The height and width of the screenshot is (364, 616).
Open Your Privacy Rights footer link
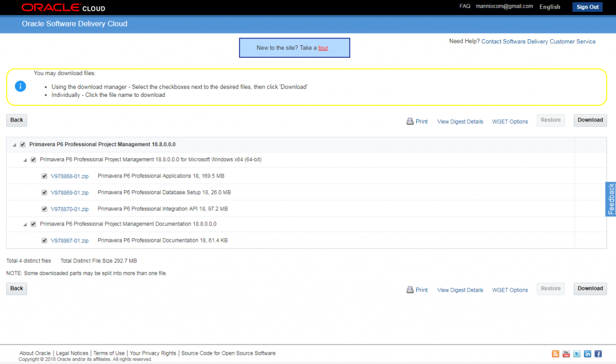pyautogui.click(x=153, y=353)
